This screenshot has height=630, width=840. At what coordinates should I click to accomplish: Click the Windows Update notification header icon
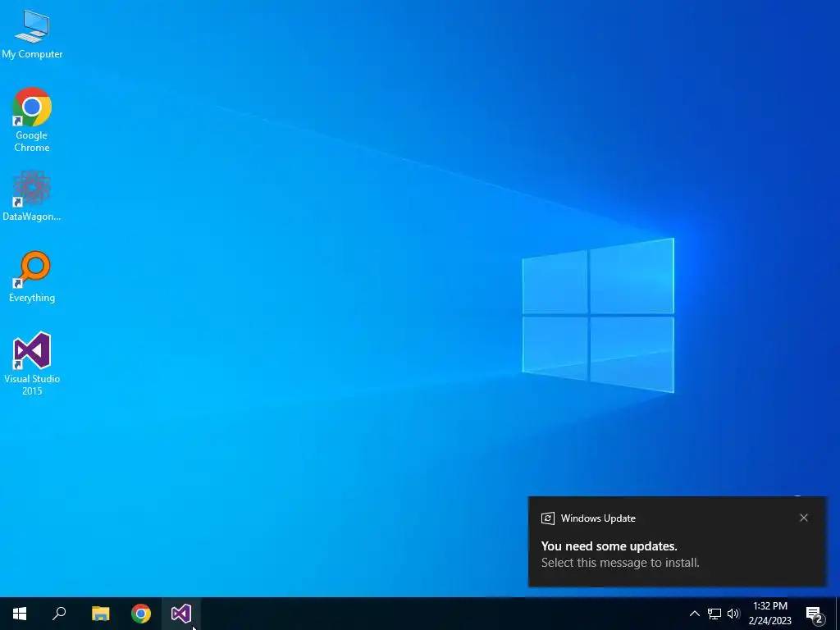(547, 518)
